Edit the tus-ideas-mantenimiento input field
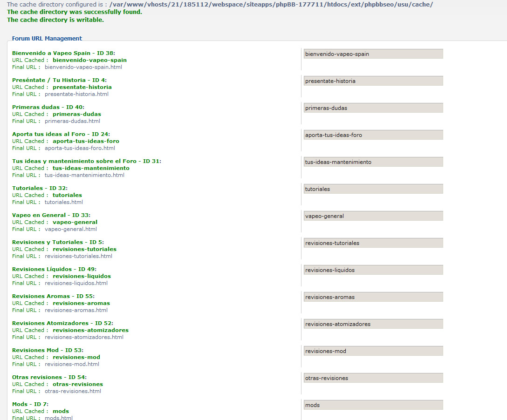This screenshot has height=420, width=507. point(373,162)
